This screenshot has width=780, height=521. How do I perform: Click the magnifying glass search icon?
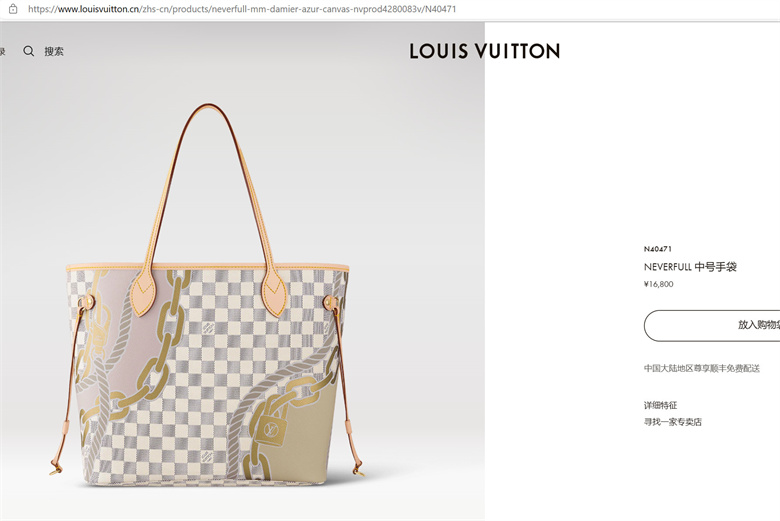point(29,51)
